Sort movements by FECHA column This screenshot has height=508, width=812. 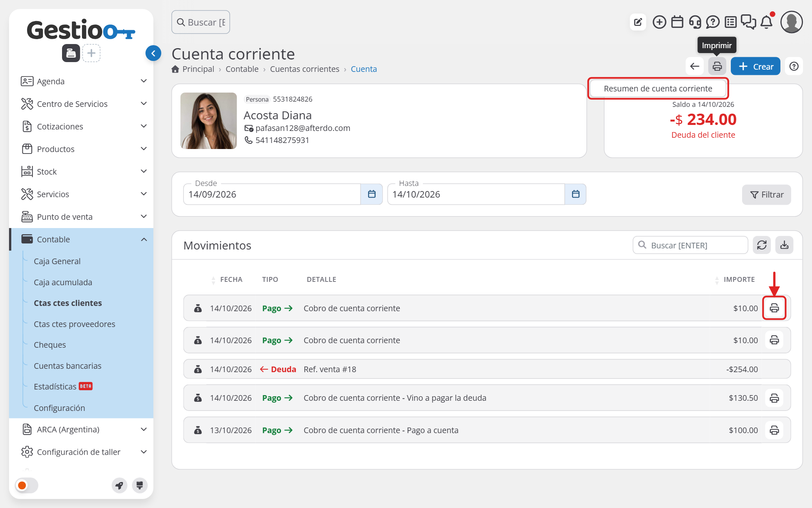coord(231,280)
